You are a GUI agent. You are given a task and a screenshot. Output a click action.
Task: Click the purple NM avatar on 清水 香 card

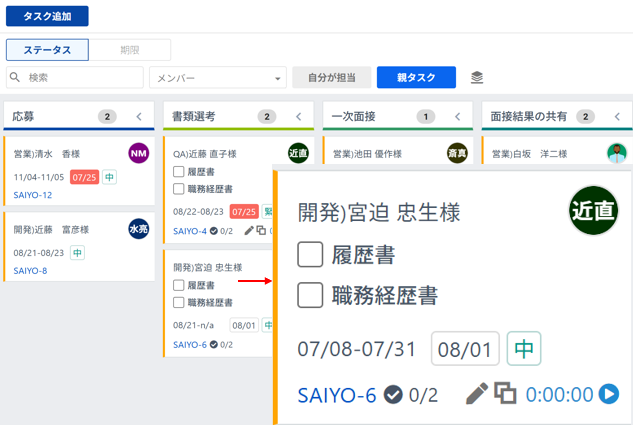tap(138, 153)
